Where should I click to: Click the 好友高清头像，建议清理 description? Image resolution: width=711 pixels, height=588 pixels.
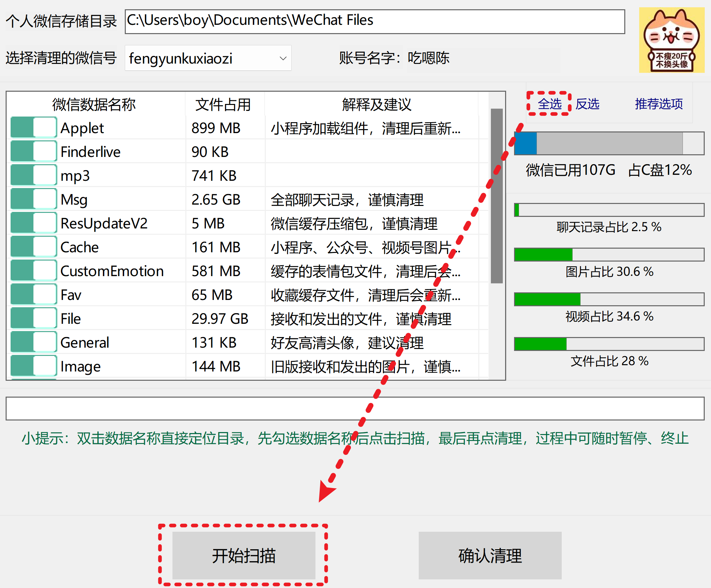[x=347, y=342]
